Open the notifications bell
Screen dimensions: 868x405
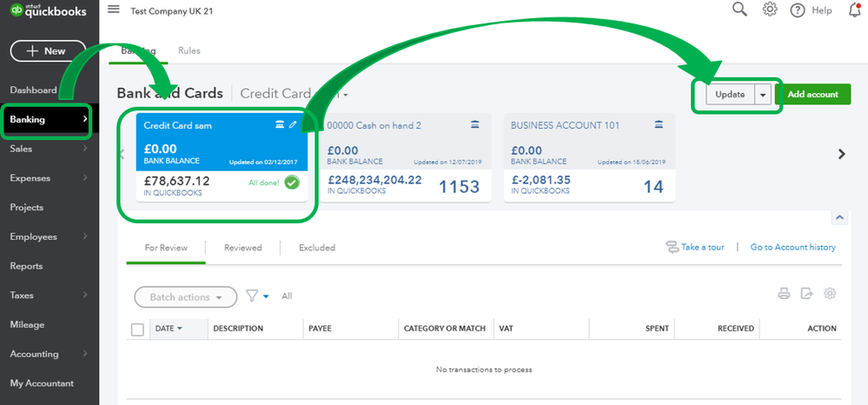[855, 10]
